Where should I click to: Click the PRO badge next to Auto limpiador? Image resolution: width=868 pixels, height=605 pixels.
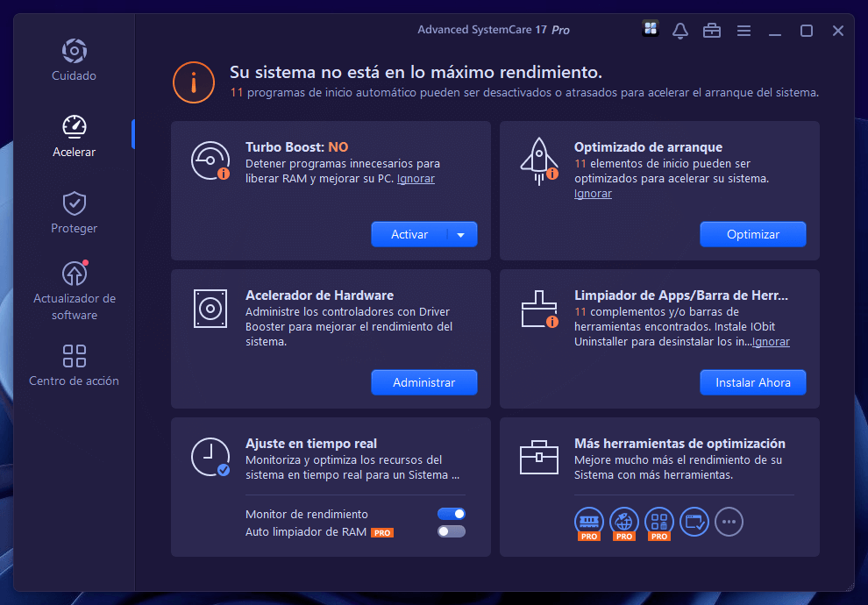pos(382,532)
